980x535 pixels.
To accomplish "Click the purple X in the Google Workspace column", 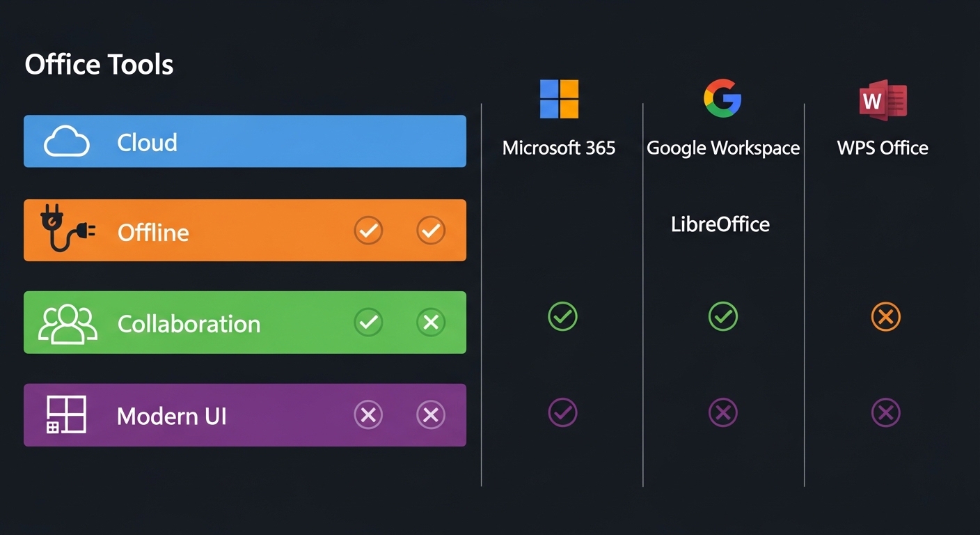I will pos(723,412).
